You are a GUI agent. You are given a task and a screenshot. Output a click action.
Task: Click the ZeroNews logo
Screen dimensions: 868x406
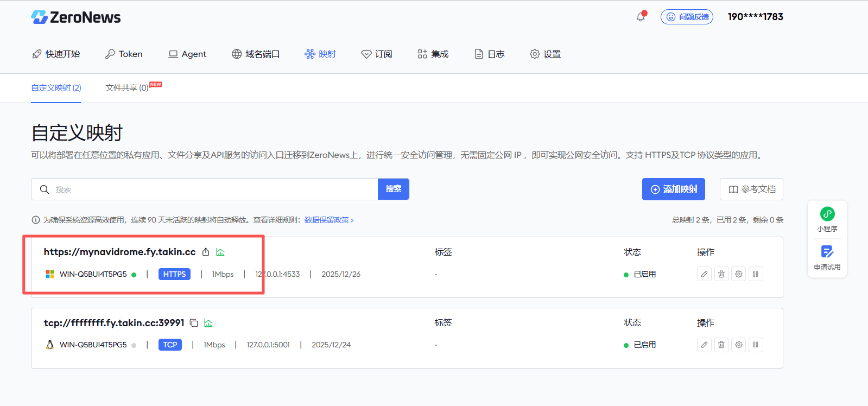tap(76, 17)
